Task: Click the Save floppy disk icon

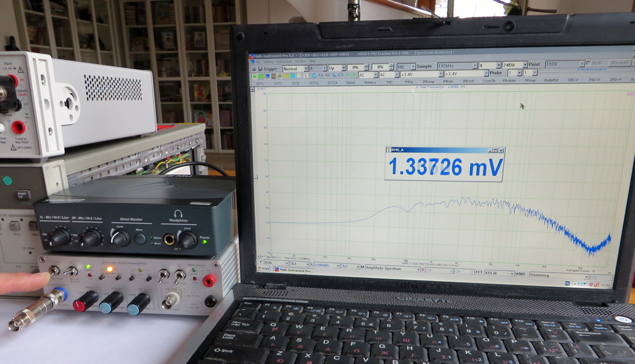Action: [260, 69]
